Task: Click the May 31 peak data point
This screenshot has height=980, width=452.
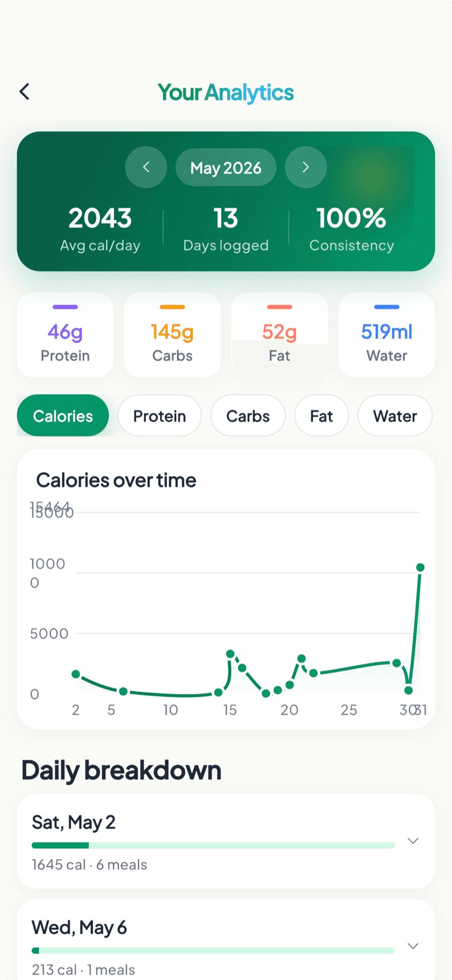Action: tap(420, 567)
